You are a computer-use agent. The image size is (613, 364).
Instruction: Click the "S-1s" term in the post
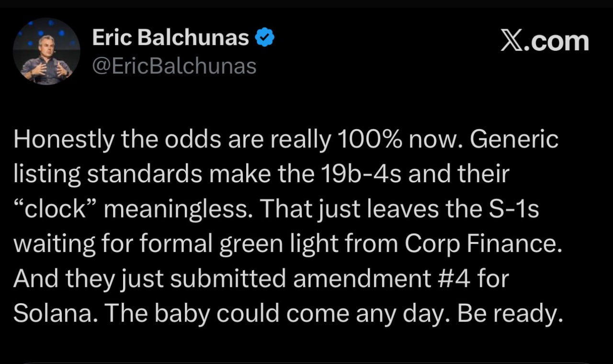coord(514,209)
